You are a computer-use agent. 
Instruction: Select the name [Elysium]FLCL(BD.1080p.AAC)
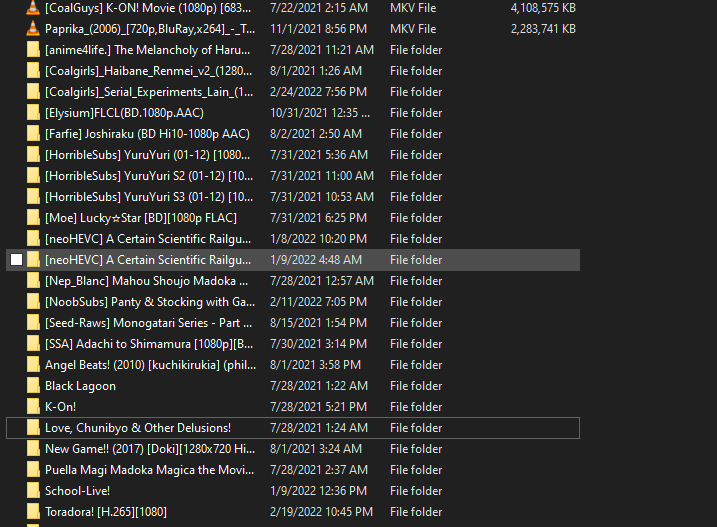tap(124, 113)
